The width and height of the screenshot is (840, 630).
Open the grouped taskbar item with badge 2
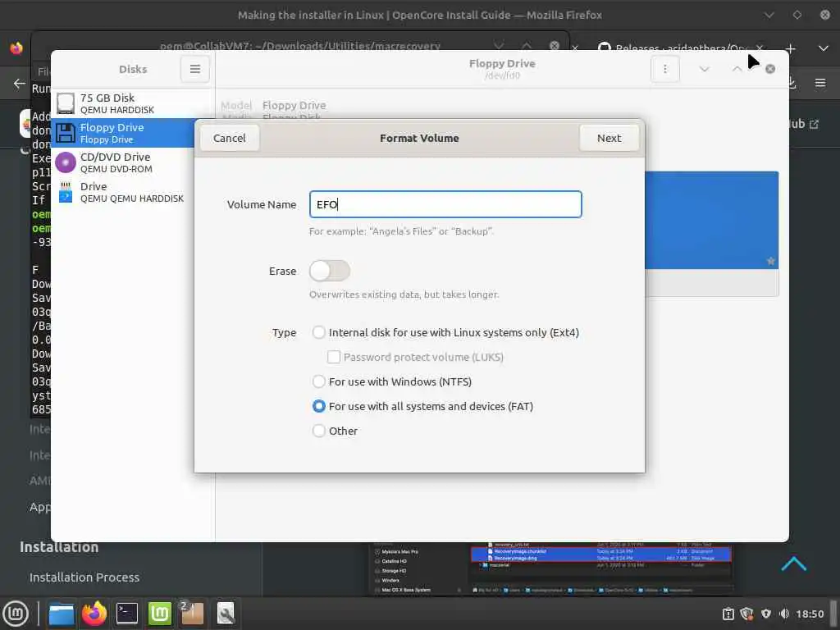[x=191, y=614]
